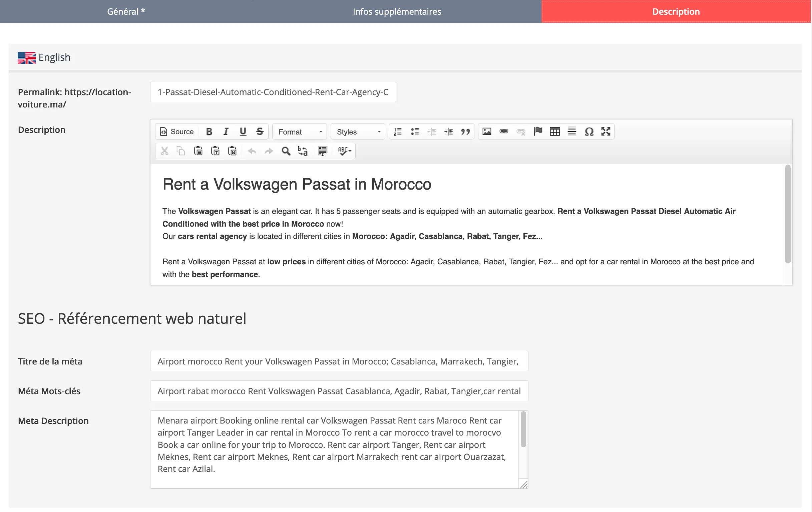Click the decrease indent icon
Image resolution: width=812 pixels, height=512 pixels.
[432, 132]
